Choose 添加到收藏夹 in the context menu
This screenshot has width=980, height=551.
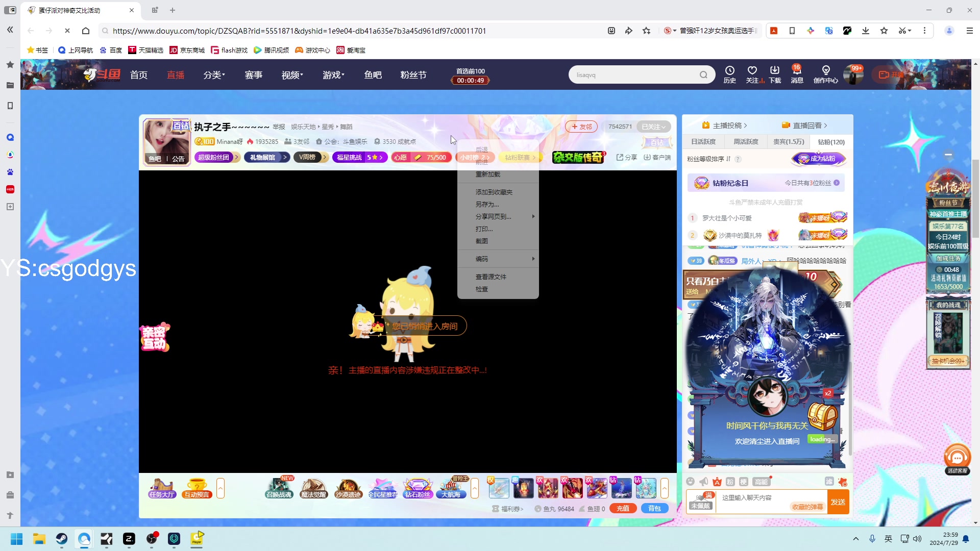(x=498, y=192)
